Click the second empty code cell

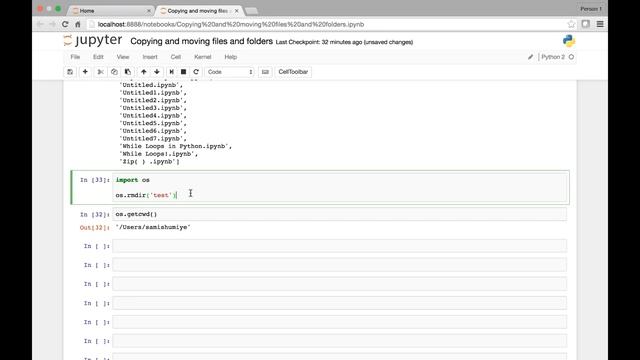[340, 265]
